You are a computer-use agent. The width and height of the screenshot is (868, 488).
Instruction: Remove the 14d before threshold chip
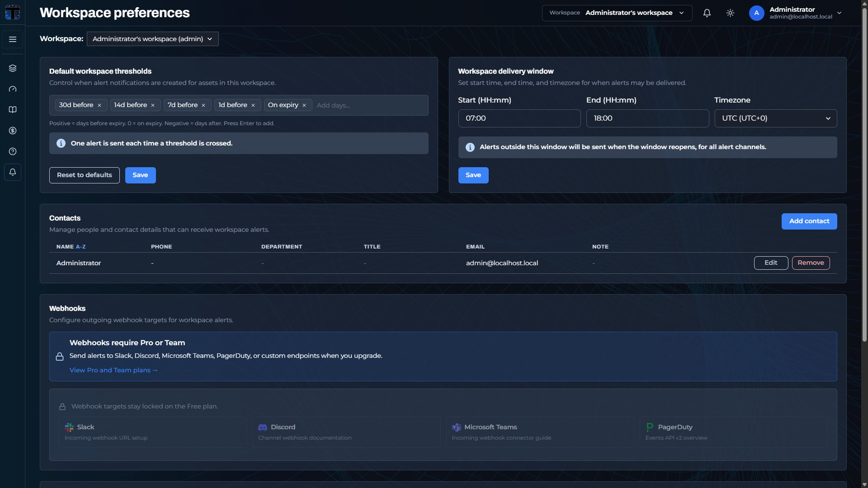[153, 105]
